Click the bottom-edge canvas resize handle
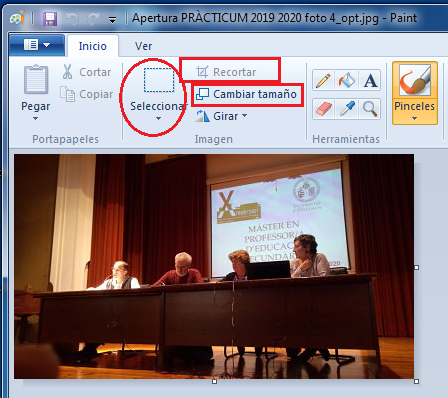The image size is (448, 398). point(214,381)
